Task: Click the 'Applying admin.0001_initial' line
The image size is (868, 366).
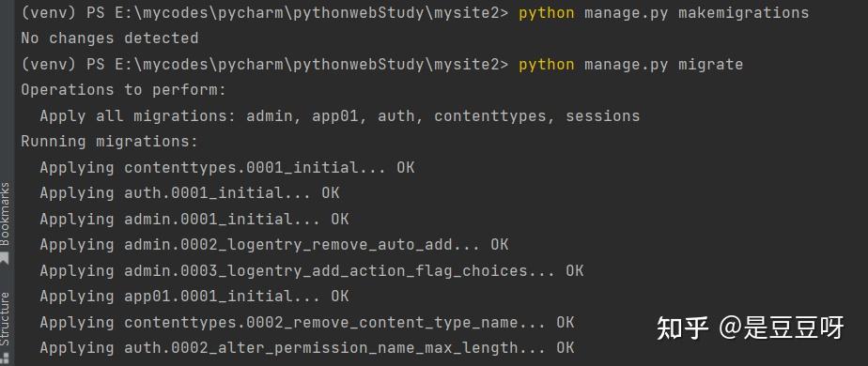Action: pyautogui.click(x=194, y=219)
